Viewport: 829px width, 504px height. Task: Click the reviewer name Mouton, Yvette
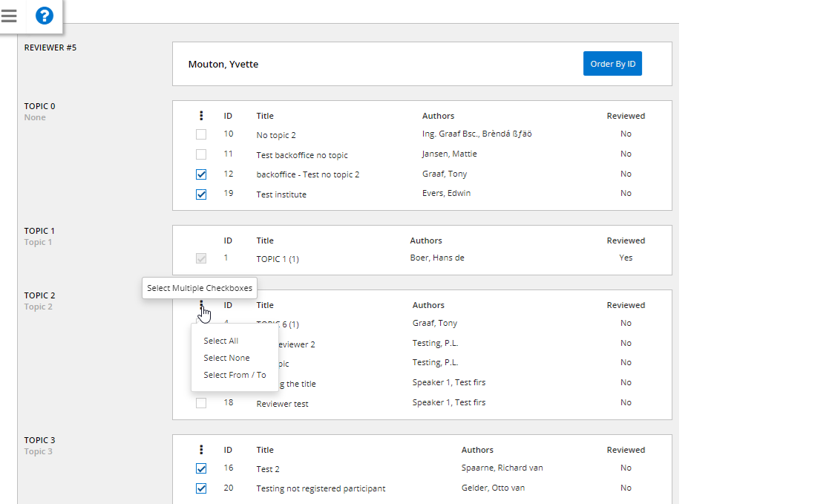pos(223,65)
